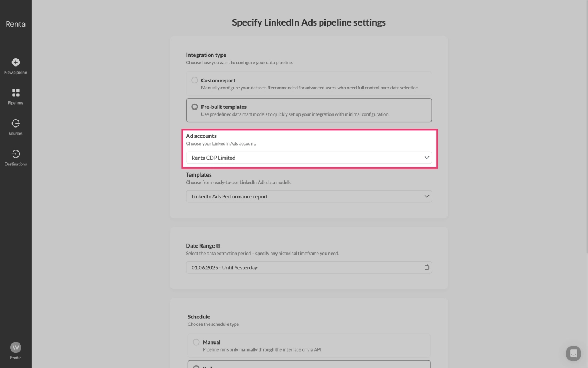Choose the Manual schedule radio option
This screenshot has width=588, height=368.
pyautogui.click(x=196, y=342)
